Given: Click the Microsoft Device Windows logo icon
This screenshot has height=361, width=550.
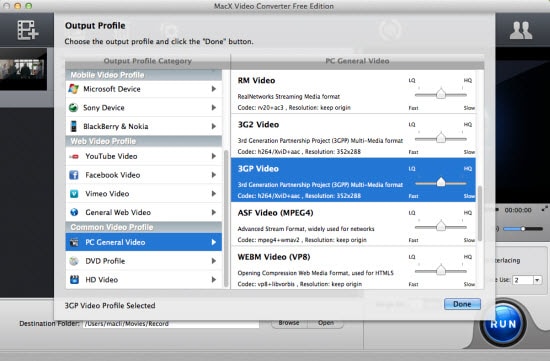Looking at the screenshot, I should pos(74,89).
